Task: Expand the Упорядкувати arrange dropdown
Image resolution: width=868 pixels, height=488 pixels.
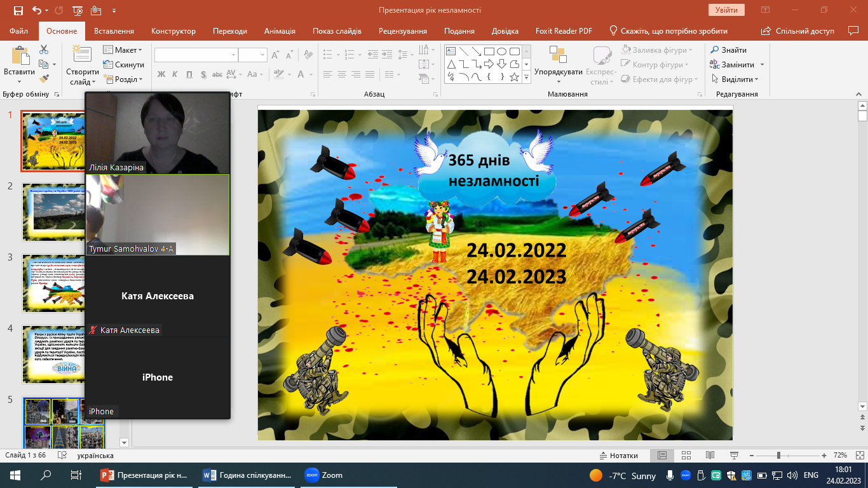Action: pyautogui.click(x=558, y=72)
